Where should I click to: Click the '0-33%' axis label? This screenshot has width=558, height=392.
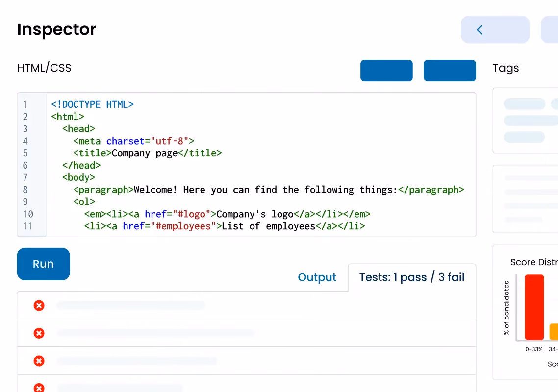[534, 350]
